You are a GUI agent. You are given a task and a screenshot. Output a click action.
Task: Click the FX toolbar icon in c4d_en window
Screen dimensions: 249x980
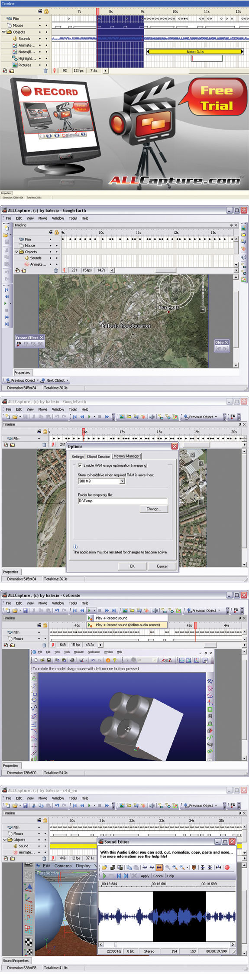[x=233, y=805]
